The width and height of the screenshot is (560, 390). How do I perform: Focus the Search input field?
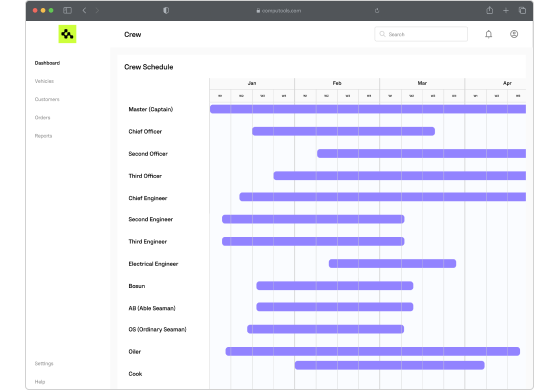click(421, 34)
